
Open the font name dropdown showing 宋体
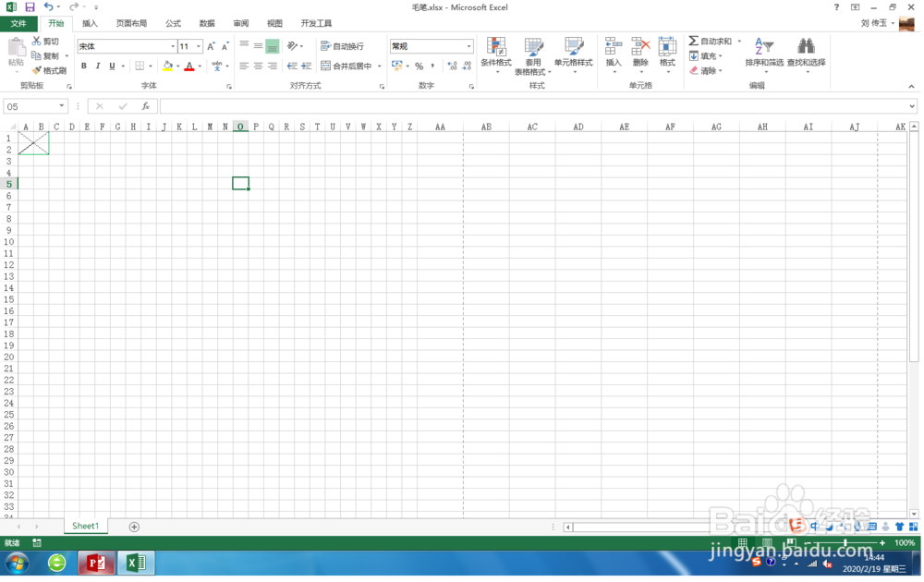point(123,46)
